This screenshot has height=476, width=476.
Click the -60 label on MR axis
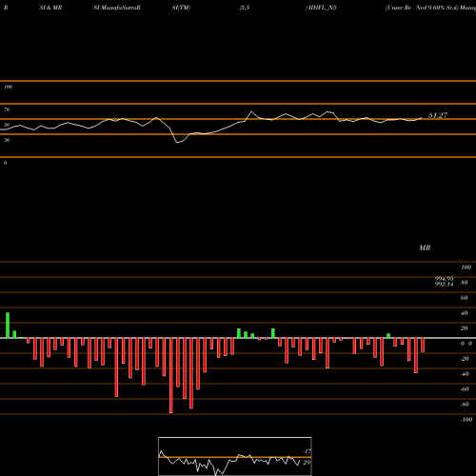465,389
